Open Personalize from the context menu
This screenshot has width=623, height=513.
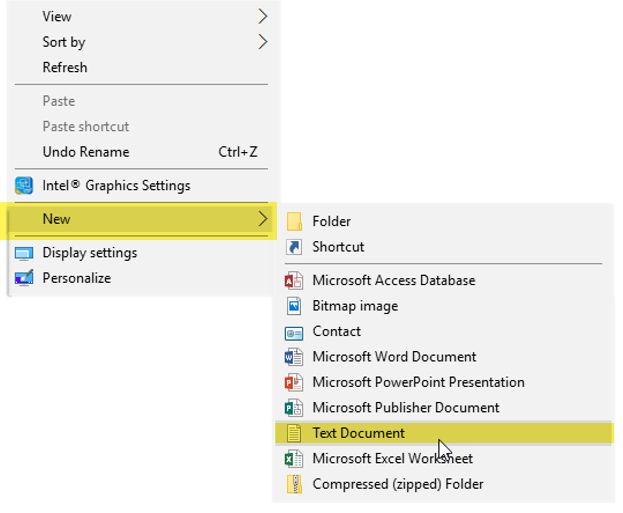point(77,279)
